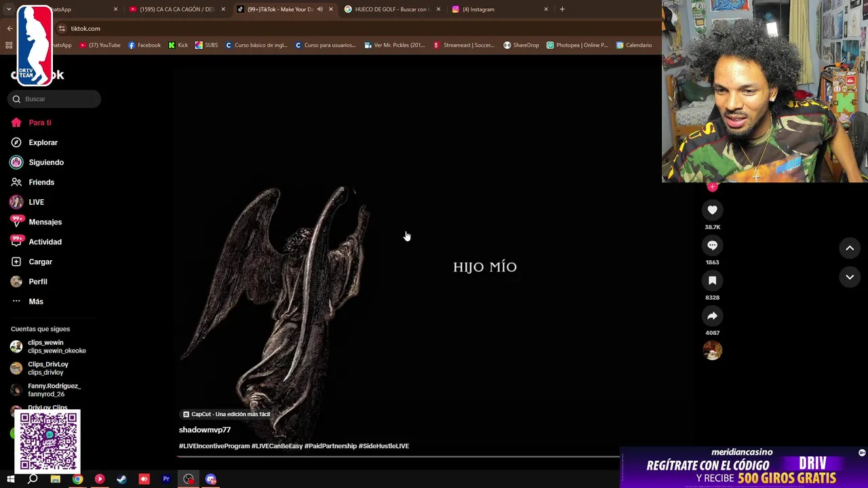868x488 pixels.
Task: Open the Actividad notifications
Action: pyautogui.click(x=45, y=242)
